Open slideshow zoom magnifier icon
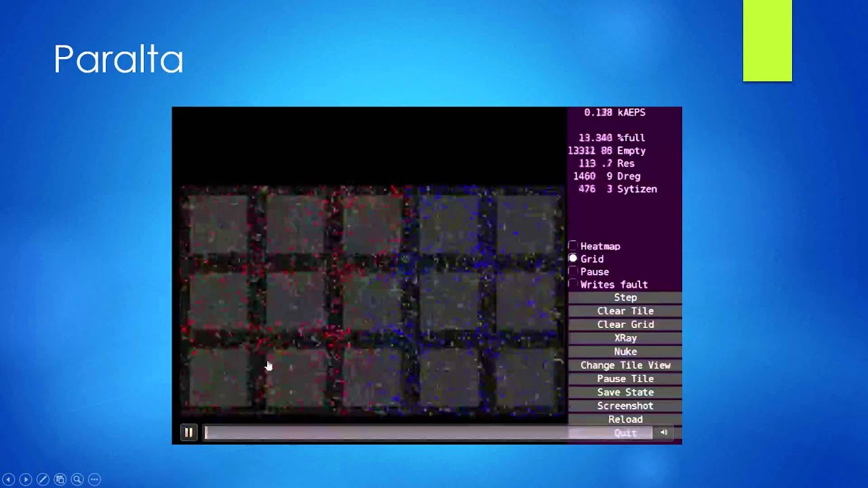The image size is (868, 488). pos(77,479)
